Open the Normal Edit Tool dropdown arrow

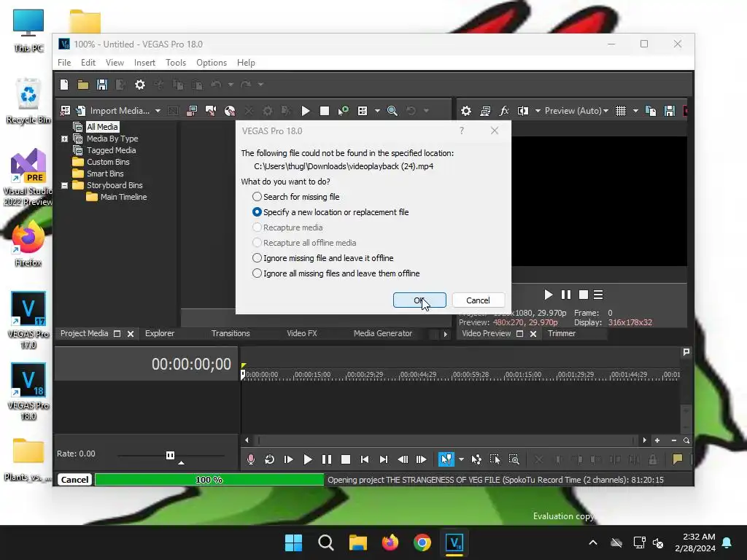pyautogui.click(x=461, y=459)
